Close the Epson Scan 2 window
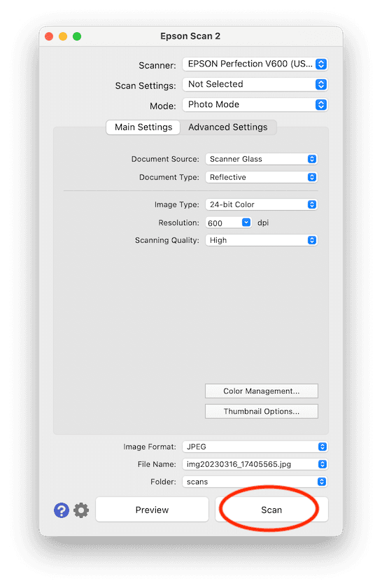 pos(49,36)
